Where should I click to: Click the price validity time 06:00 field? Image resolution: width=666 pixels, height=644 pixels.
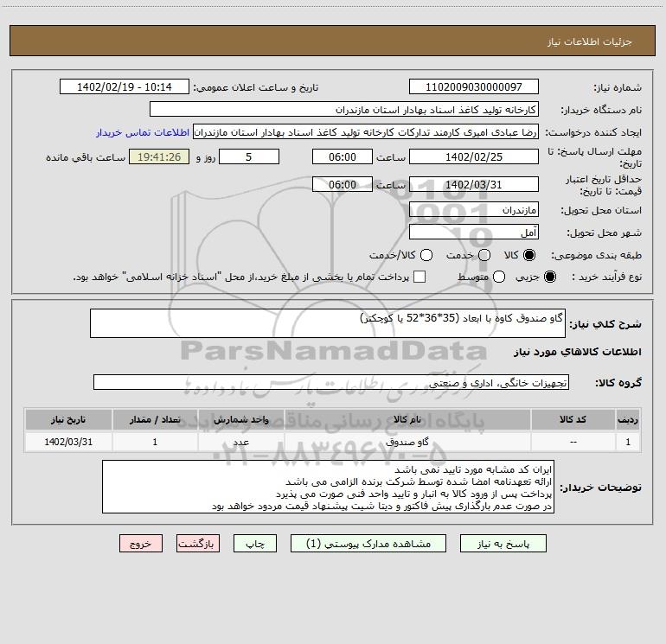[x=343, y=185]
